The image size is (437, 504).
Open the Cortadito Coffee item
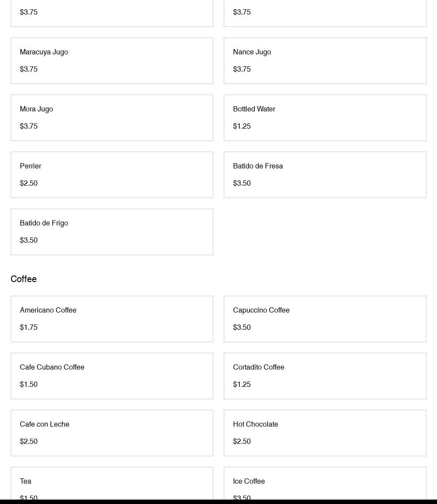(325, 376)
